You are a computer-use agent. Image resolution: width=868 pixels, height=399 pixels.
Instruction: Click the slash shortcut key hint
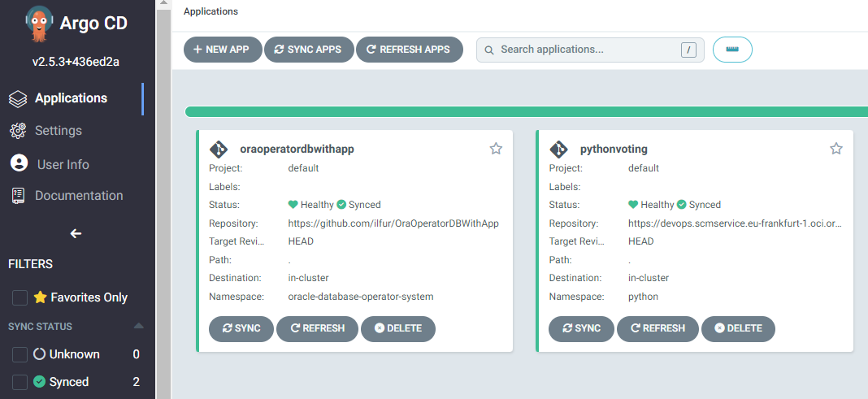688,50
